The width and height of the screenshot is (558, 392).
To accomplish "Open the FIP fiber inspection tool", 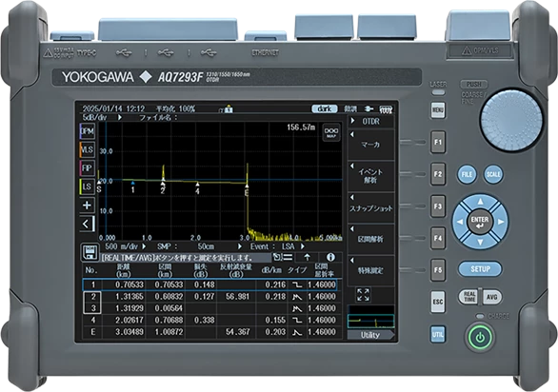I will [x=88, y=167].
